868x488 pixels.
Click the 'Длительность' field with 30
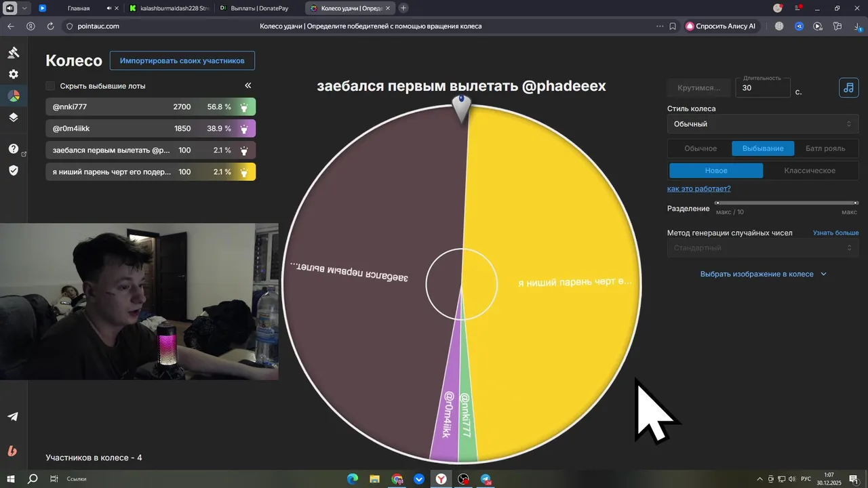(x=763, y=87)
